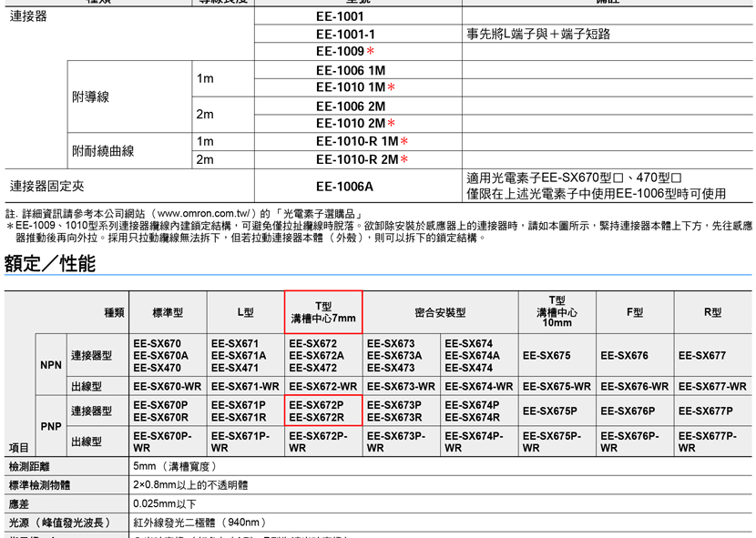Click 連接器型 in the PNP group

pyautogui.click(x=92, y=411)
